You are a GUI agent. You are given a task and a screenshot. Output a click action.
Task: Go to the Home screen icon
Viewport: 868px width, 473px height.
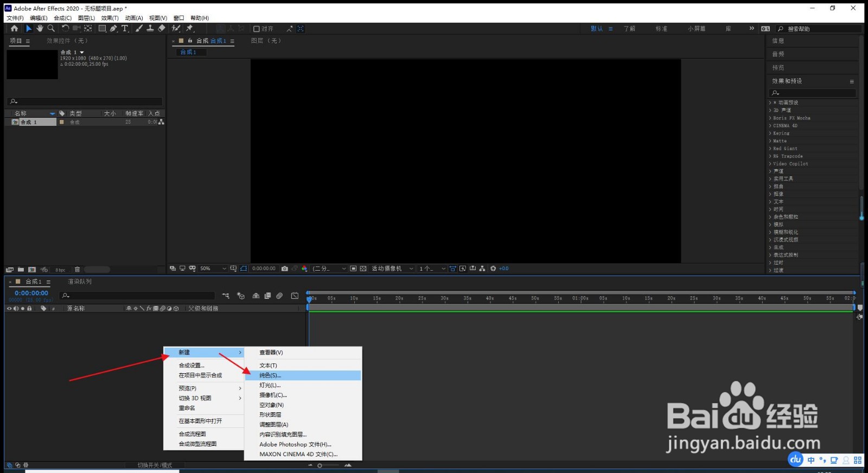[14, 28]
